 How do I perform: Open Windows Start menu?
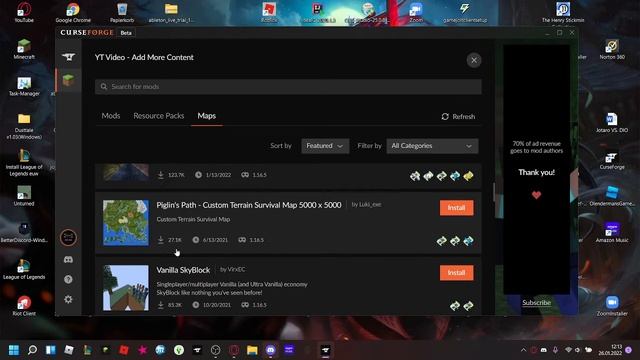14,350
